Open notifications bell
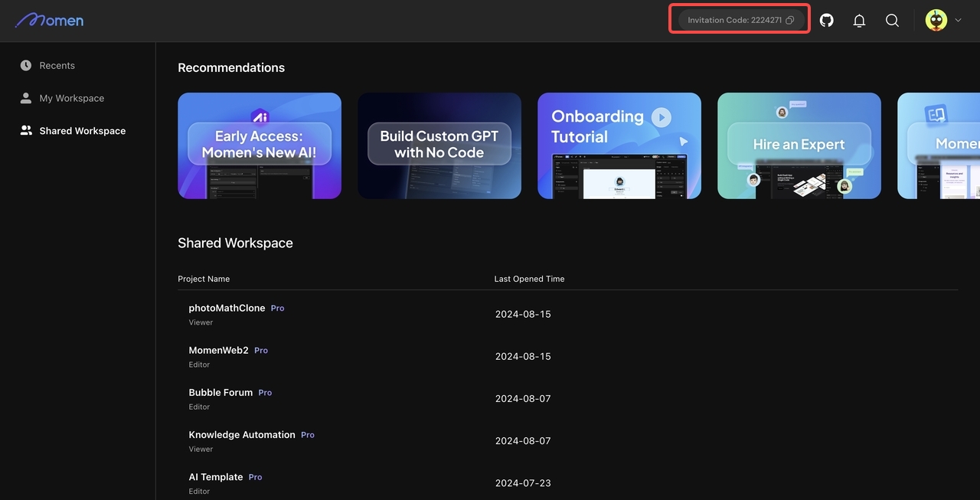This screenshot has width=980, height=500. pos(859,21)
